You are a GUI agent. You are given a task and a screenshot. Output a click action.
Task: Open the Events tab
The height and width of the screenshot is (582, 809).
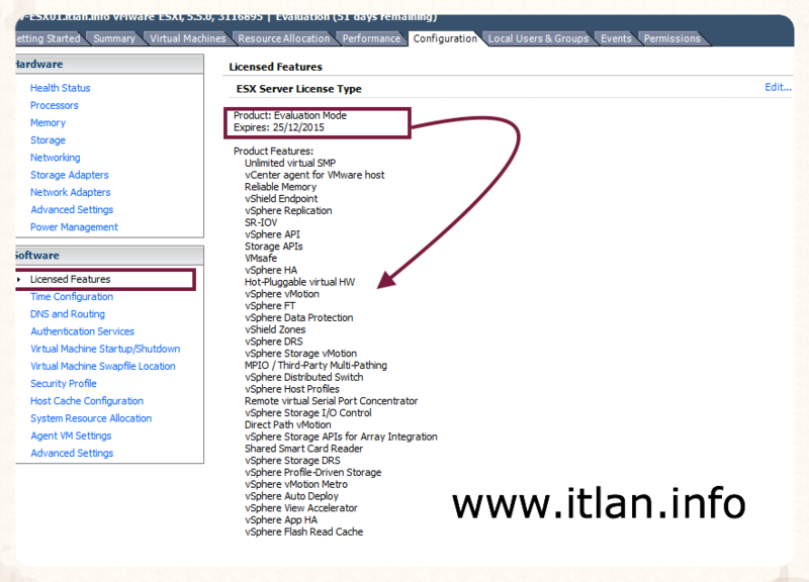point(616,39)
